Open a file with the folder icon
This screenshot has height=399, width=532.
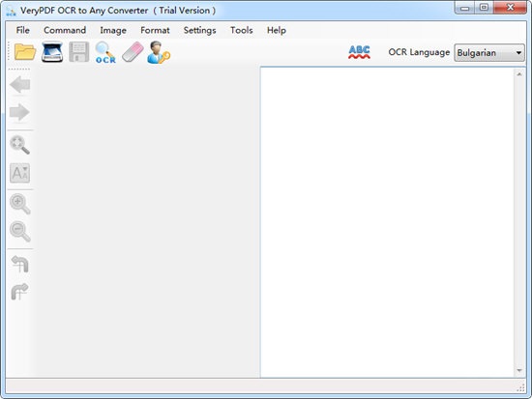[25, 52]
